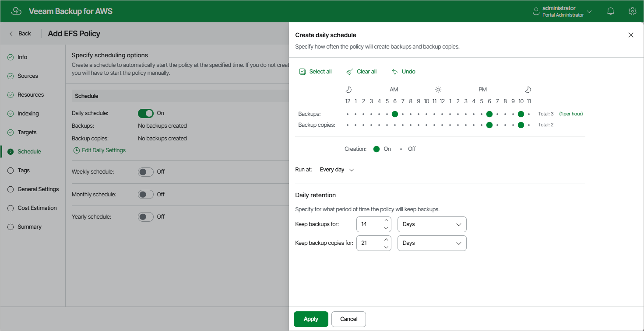Toggle the Daily schedule switch

(146, 113)
